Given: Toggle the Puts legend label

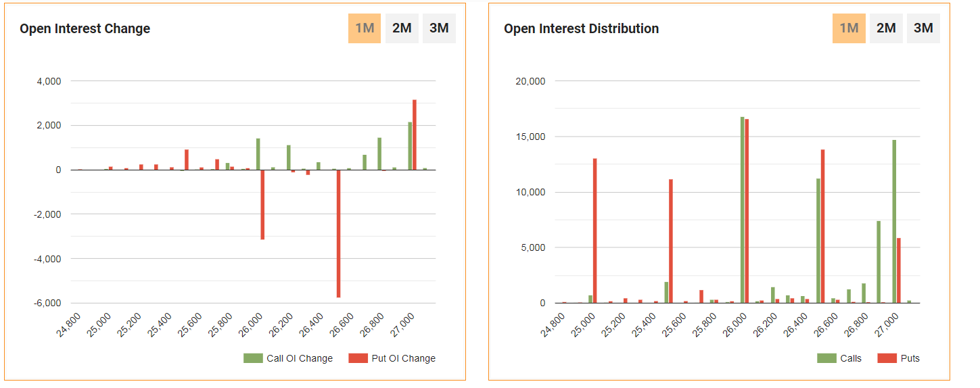Looking at the screenshot, I should pyautogui.click(x=910, y=358).
